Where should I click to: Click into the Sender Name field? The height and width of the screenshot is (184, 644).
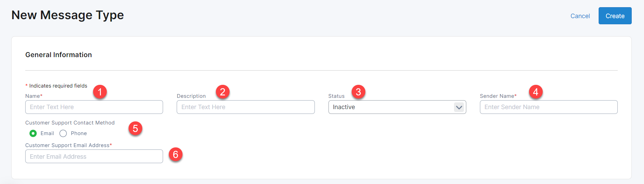548,107
